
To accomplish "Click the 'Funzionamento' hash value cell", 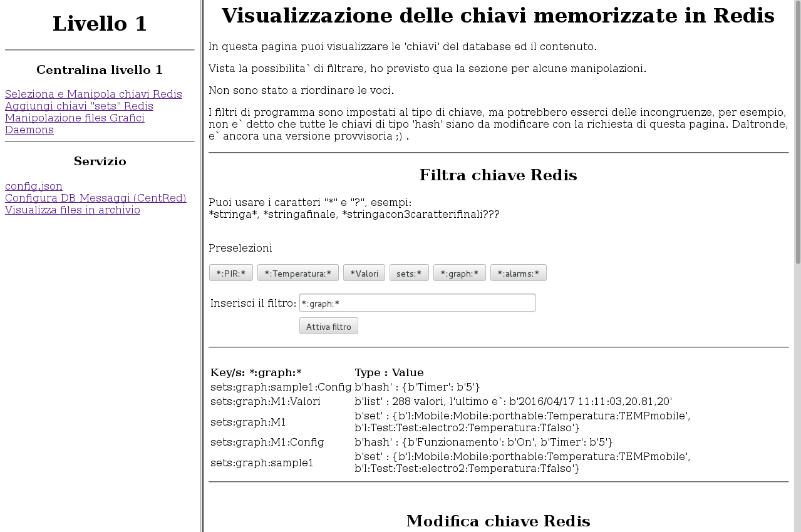I will (x=483, y=442).
